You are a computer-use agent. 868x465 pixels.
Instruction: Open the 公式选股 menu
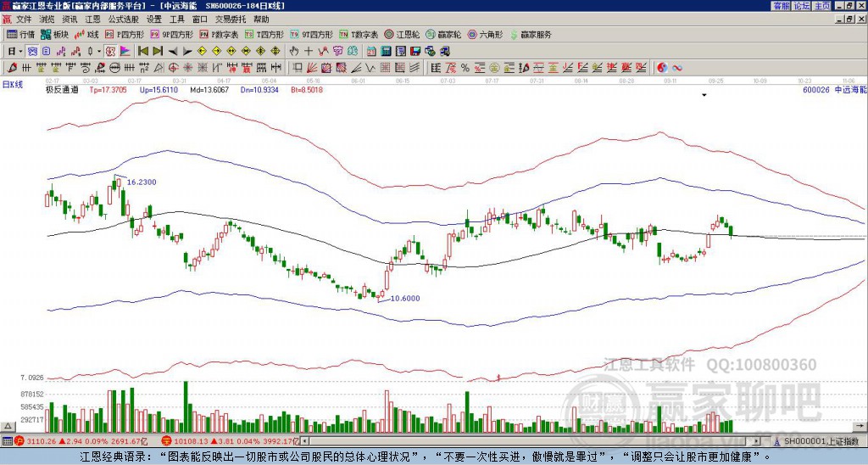coord(124,20)
